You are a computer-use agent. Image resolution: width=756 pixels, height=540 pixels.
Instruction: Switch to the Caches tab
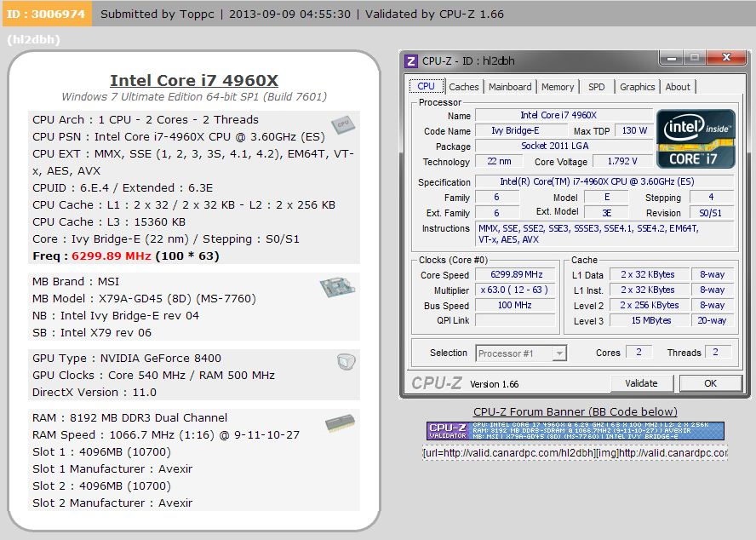pos(464,87)
